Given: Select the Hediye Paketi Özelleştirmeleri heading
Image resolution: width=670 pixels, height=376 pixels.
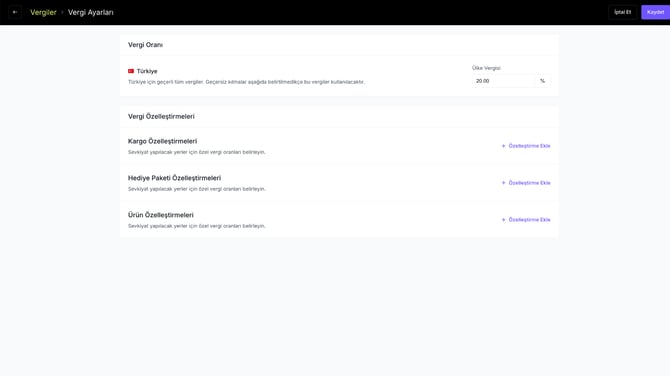Looking at the screenshot, I should coord(174,178).
